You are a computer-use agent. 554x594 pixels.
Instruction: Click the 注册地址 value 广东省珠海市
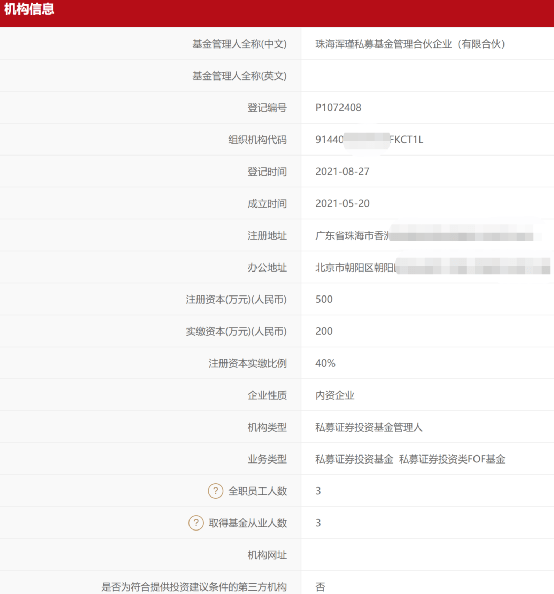(352, 236)
